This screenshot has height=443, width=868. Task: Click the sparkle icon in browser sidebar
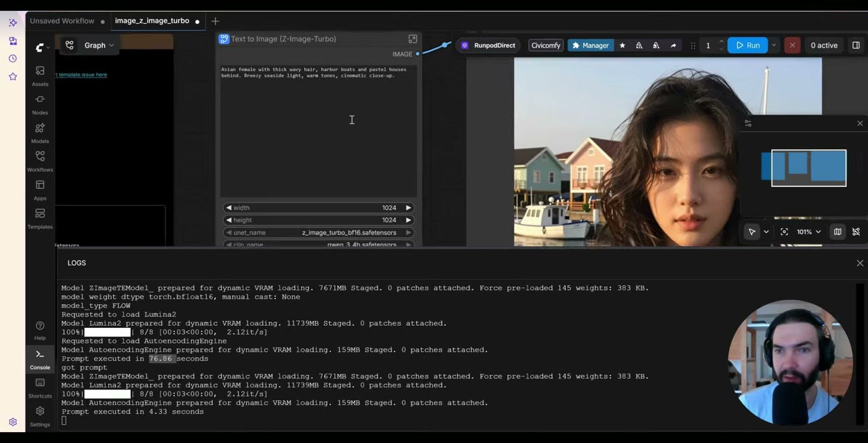(13, 22)
